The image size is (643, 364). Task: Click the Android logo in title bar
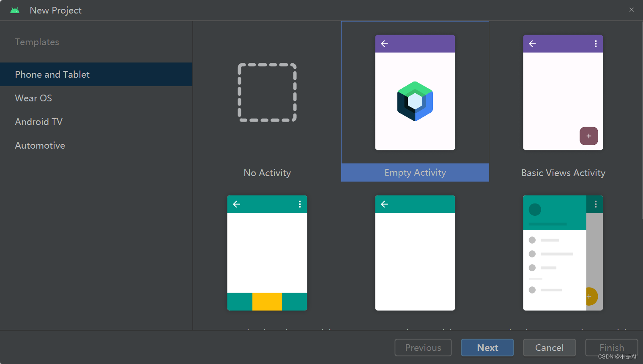click(15, 10)
